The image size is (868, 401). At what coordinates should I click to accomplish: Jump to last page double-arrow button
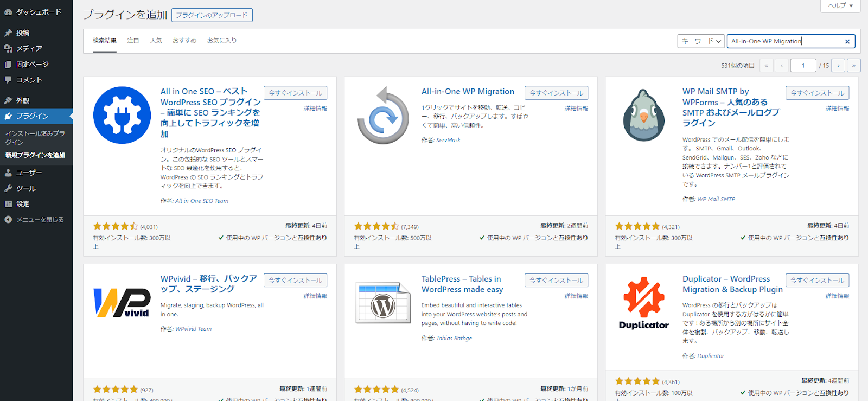854,66
